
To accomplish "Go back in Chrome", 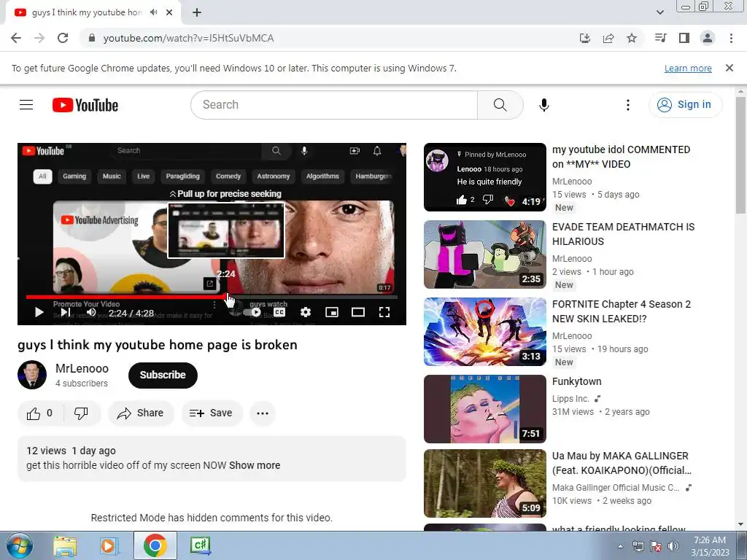I will 16,38.
